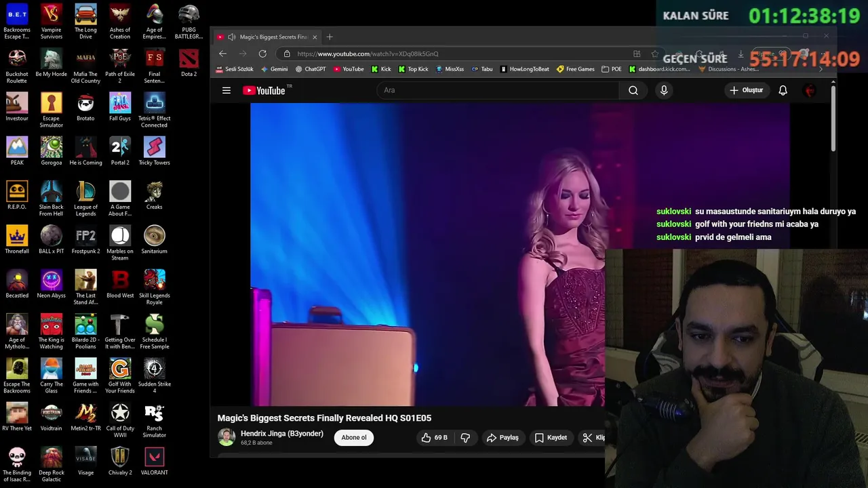The height and width of the screenshot is (488, 868).
Task: Show more bookmarks via the overflow chevron
Action: [x=821, y=69]
